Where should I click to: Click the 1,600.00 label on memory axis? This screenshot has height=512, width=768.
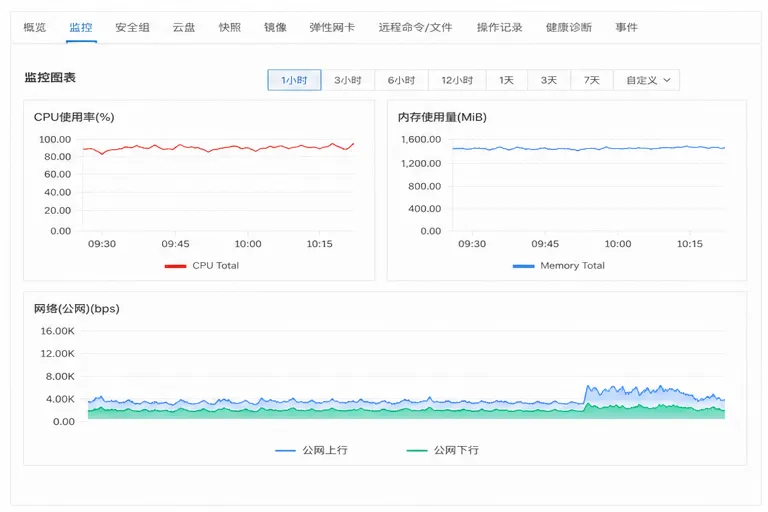(421, 140)
